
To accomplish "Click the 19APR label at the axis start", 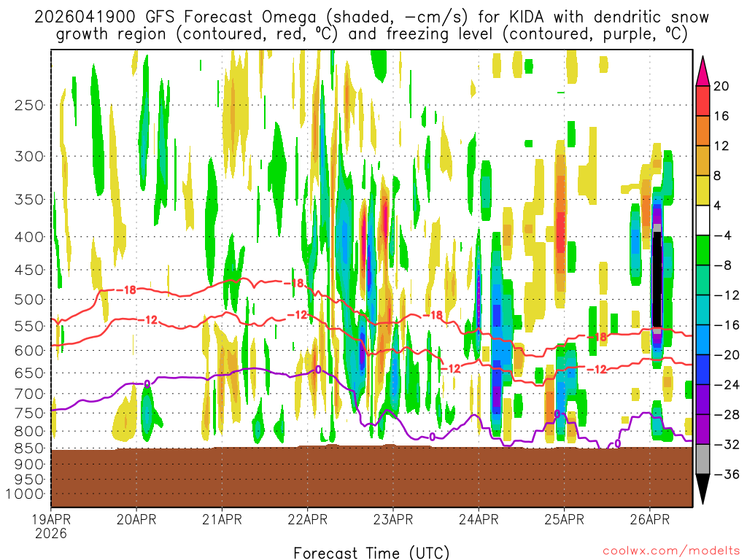I will (50, 519).
